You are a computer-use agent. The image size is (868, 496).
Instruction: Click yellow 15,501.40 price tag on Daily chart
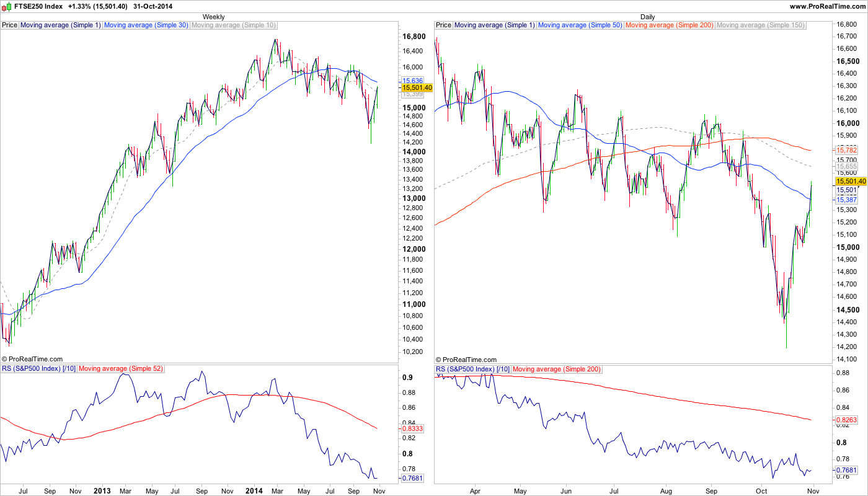(851, 181)
